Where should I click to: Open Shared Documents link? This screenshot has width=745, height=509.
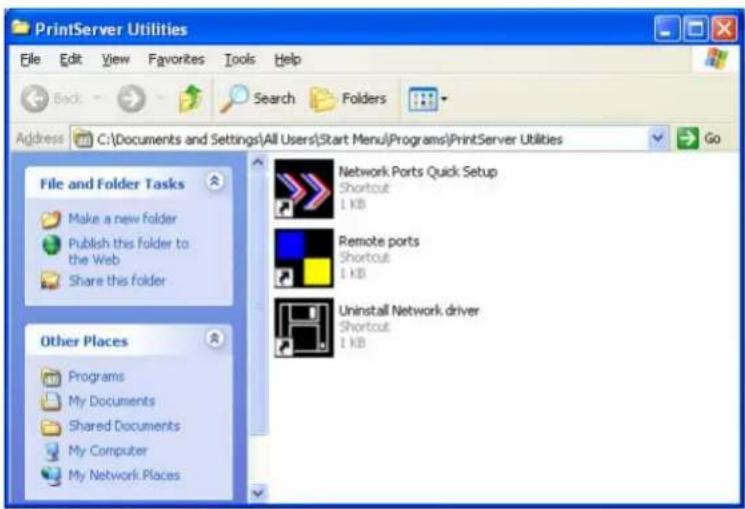[x=124, y=426]
